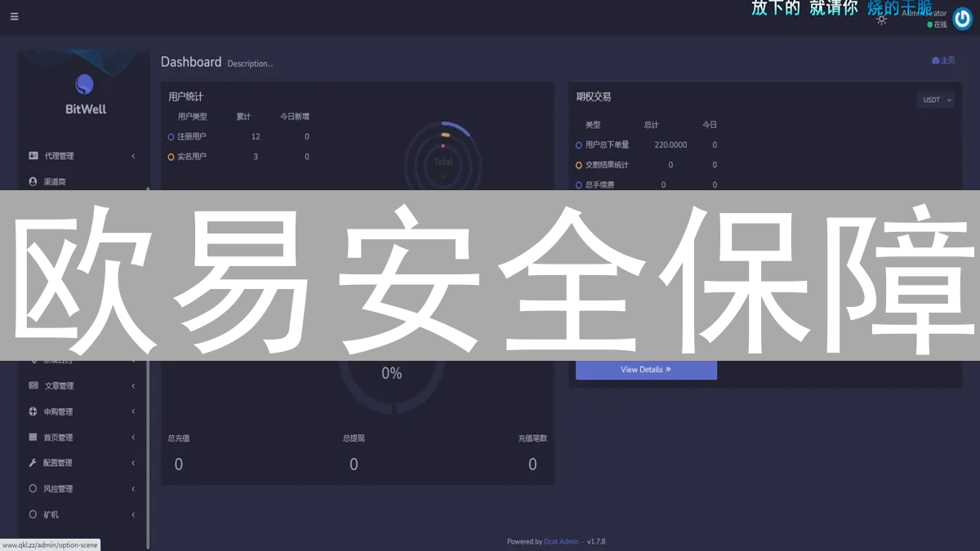
Task: Click the 代理管理 card icon
Action: (x=33, y=155)
